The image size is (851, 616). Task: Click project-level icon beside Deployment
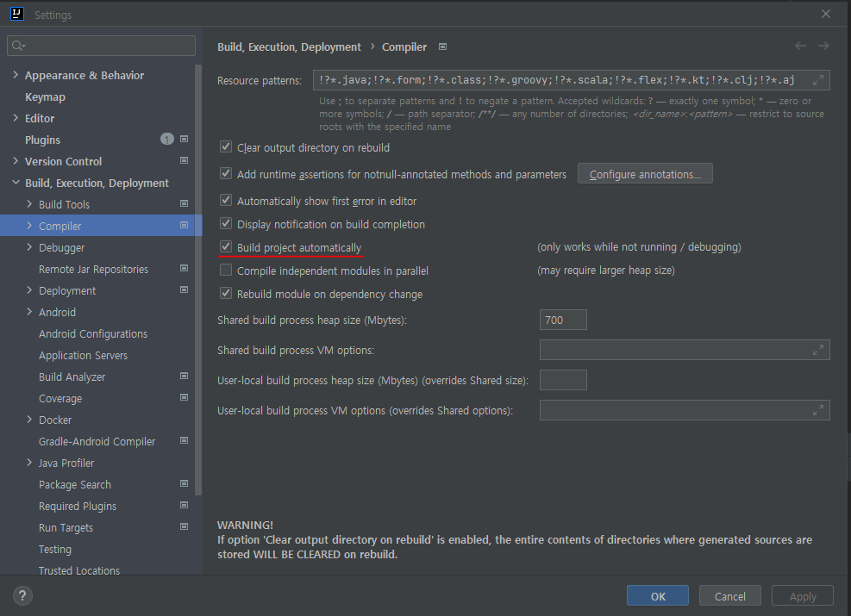tap(184, 290)
